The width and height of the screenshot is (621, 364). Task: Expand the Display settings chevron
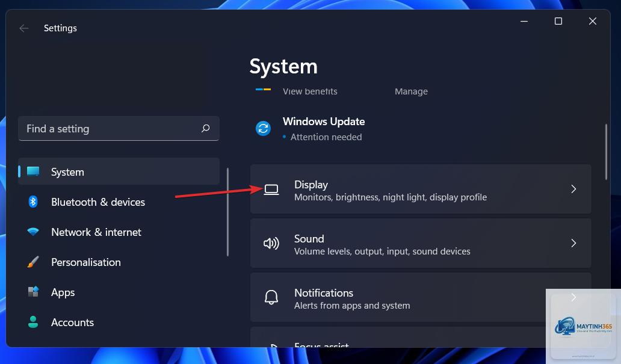pyautogui.click(x=573, y=189)
